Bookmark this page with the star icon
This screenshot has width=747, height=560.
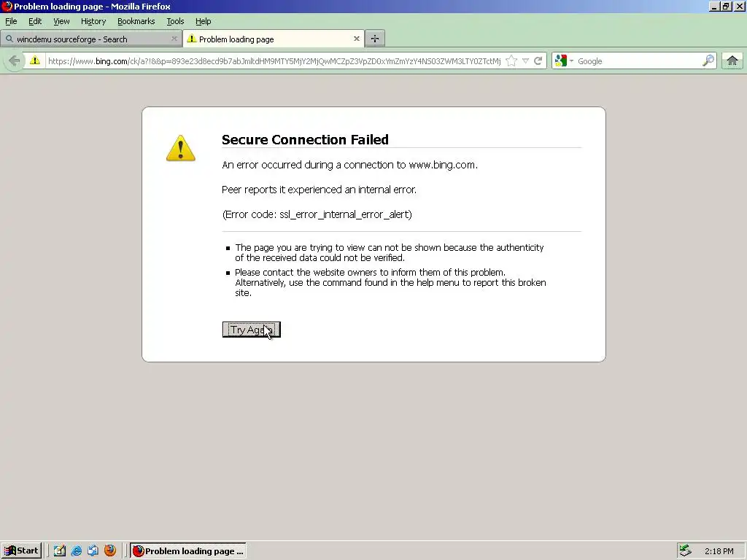[x=511, y=61]
